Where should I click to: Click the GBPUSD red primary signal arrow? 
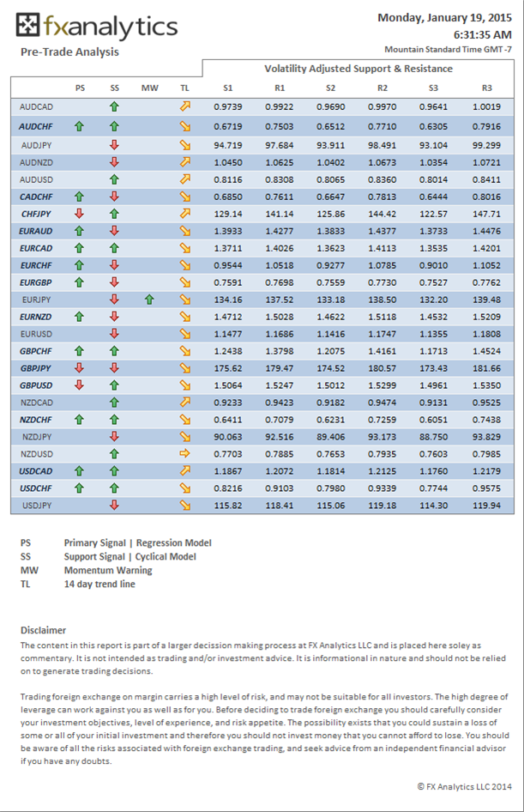tap(80, 385)
